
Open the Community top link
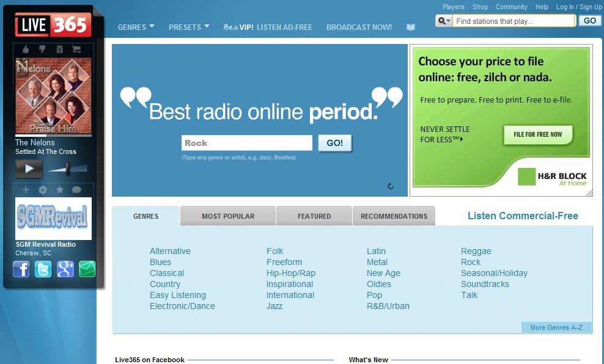click(512, 7)
